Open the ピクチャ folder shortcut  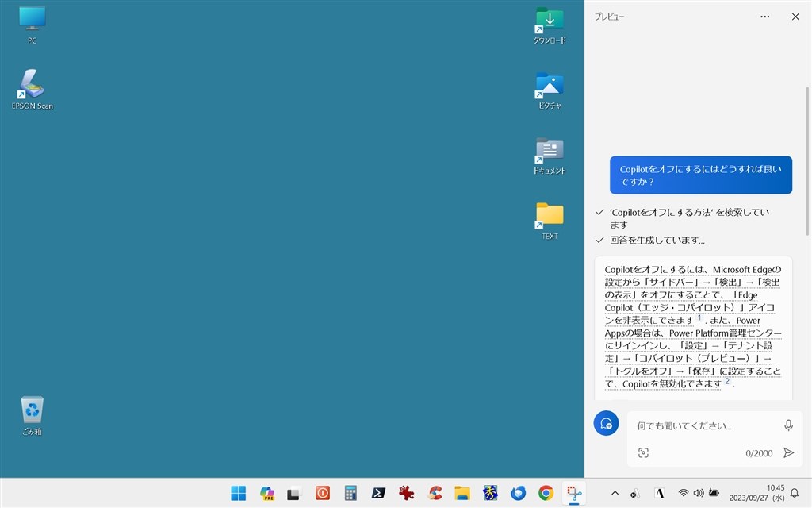[x=550, y=90]
